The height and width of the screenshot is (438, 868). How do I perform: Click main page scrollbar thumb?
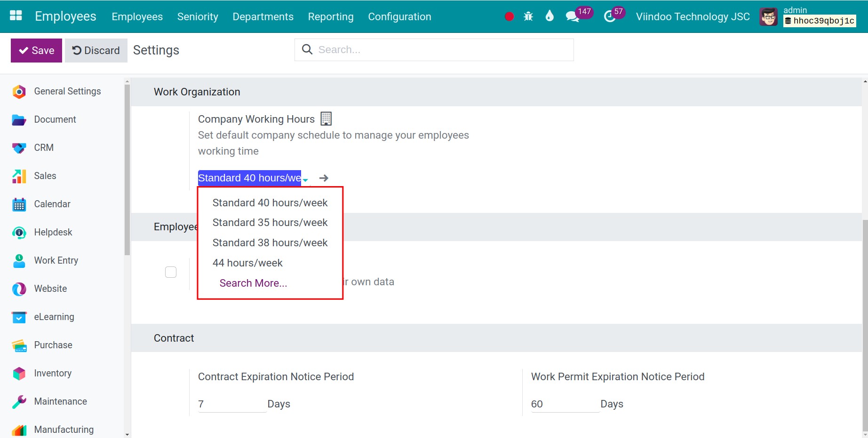coord(865,324)
